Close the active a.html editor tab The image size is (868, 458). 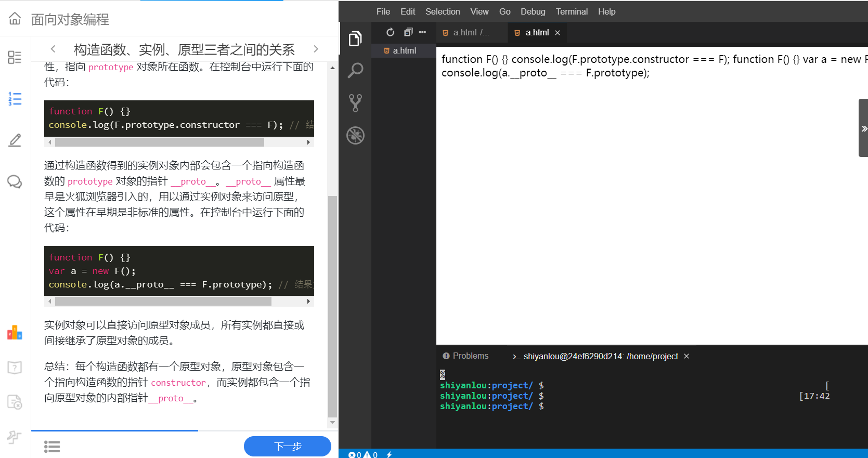point(558,33)
